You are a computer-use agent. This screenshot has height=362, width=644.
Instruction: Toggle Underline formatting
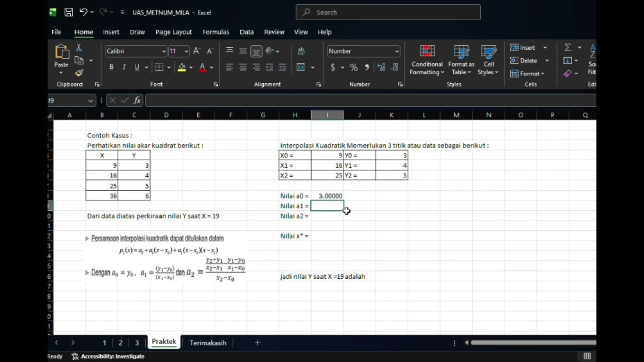(137, 67)
